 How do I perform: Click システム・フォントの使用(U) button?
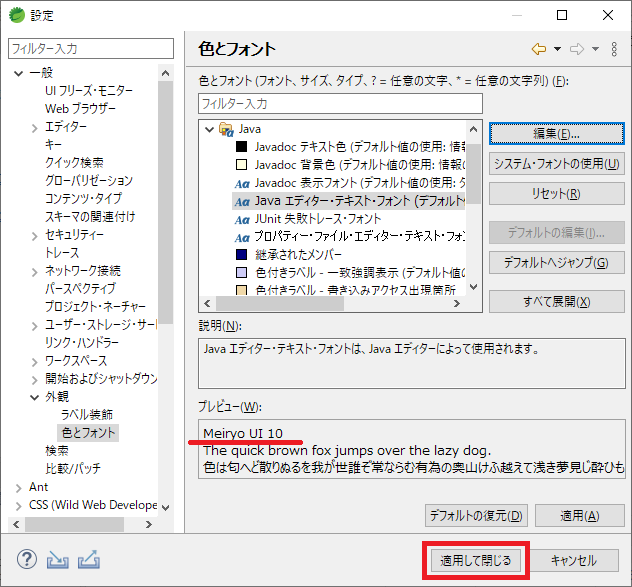click(x=557, y=164)
